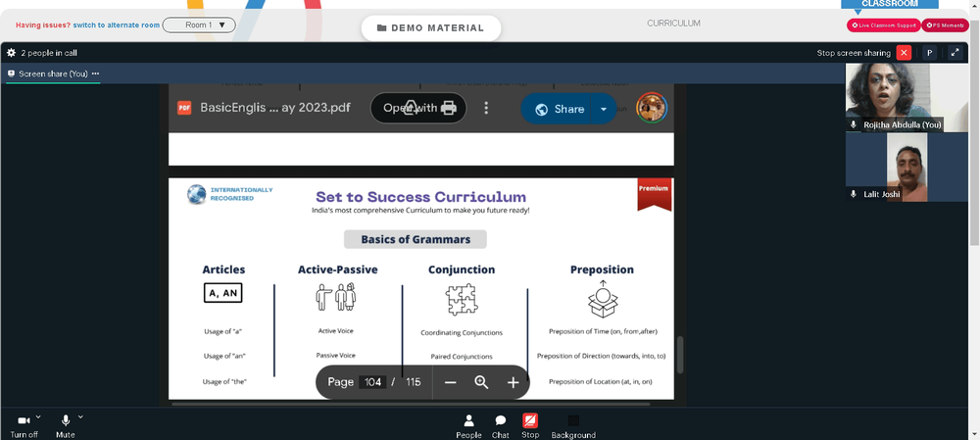Expand the Share button dropdown arrow
This screenshot has width=980, height=440.
tap(603, 109)
